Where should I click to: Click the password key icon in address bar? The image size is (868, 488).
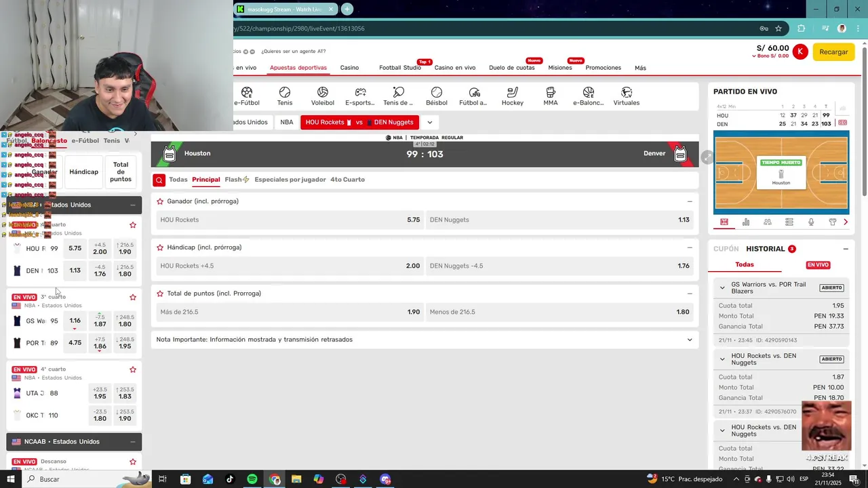click(764, 28)
